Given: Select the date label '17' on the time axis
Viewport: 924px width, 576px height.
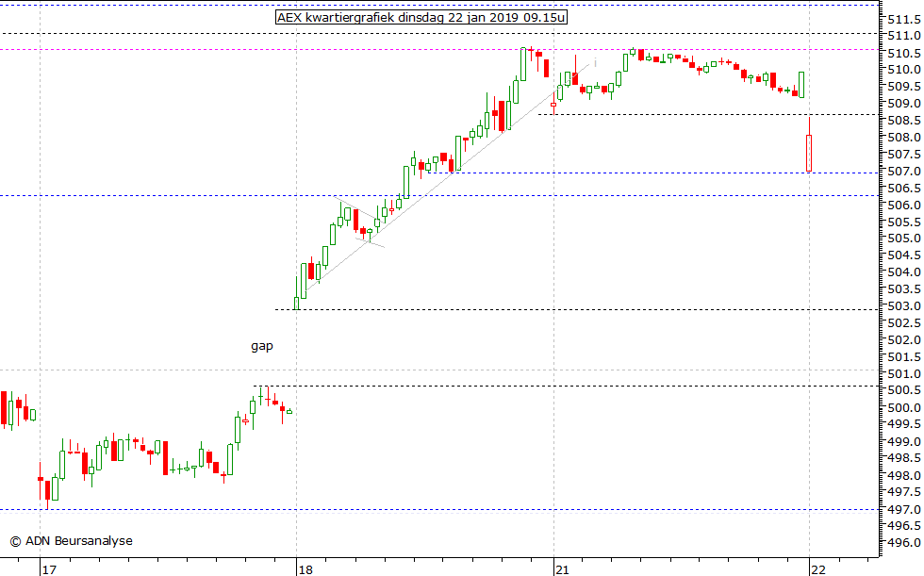Looking at the screenshot, I should [49, 569].
